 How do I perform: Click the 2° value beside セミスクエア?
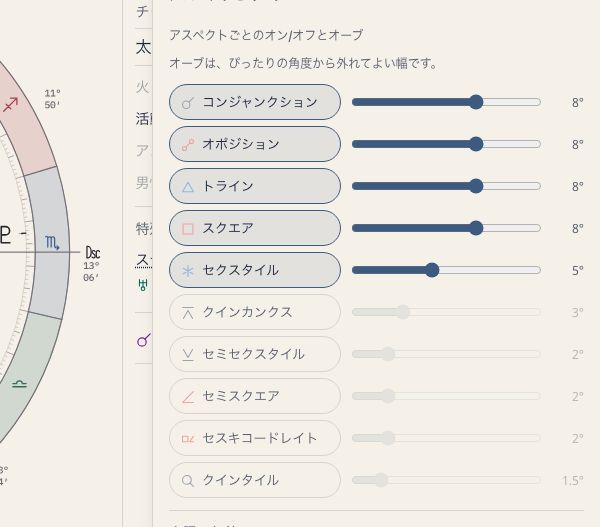[x=578, y=397]
